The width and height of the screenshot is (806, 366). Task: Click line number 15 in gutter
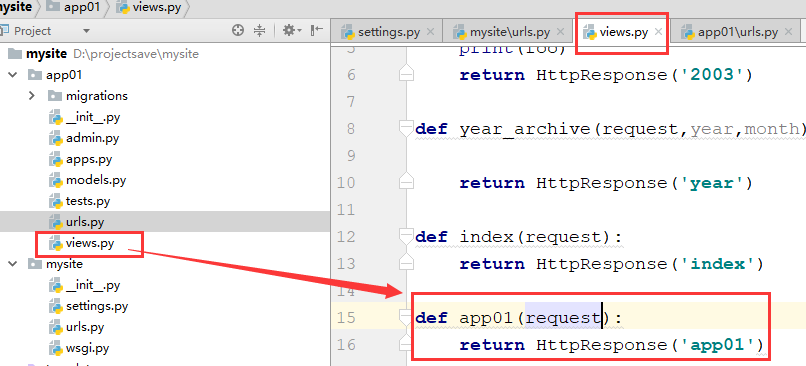click(x=346, y=318)
